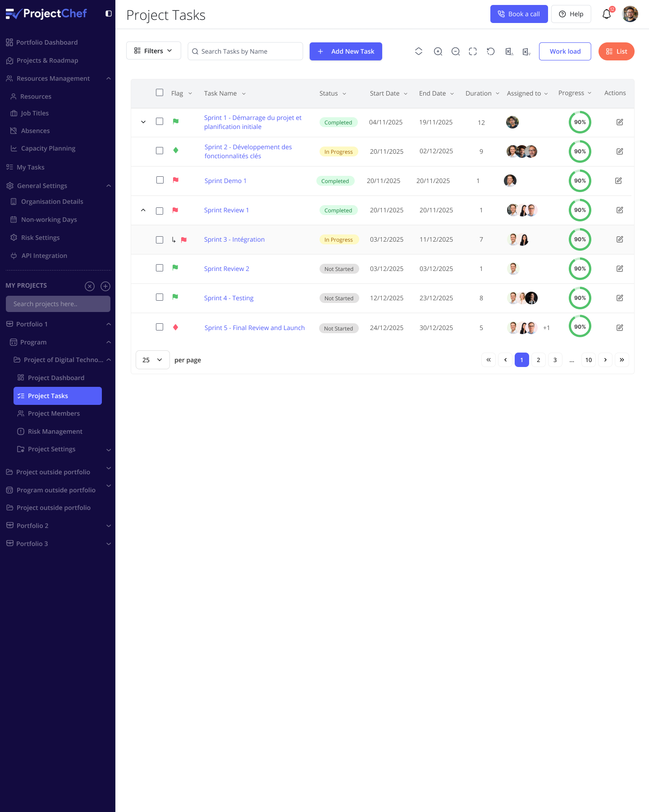Image resolution: width=649 pixels, height=812 pixels.
Task: Open Risk Management in sidebar
Action: (55, 431)
